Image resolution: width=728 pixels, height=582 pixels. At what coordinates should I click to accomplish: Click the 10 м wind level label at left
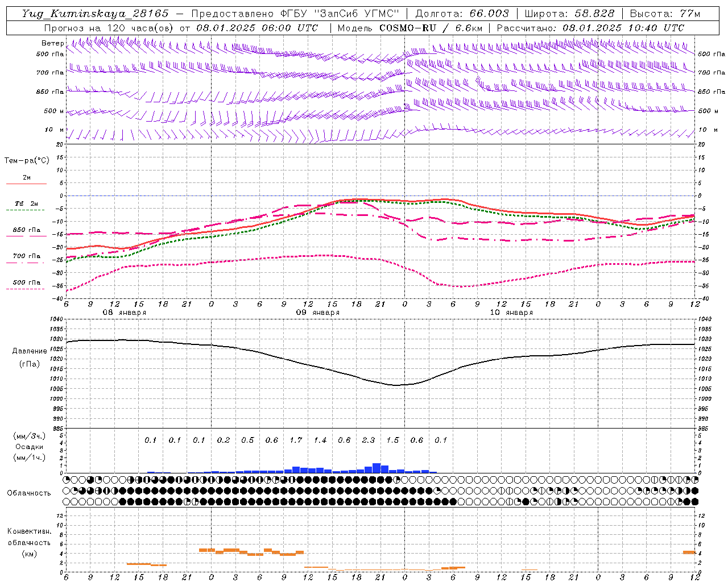coord(55,130)
